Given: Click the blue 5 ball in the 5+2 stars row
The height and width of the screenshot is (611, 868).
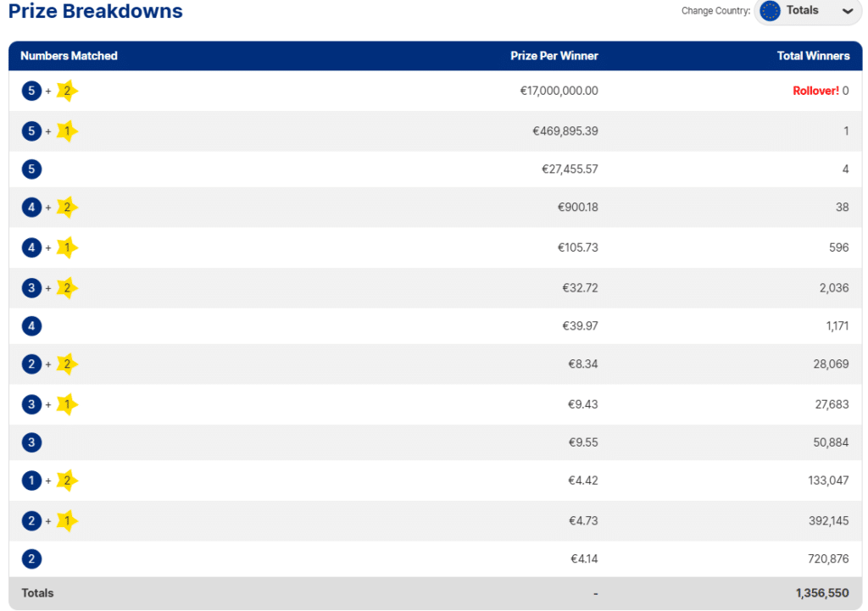Looking at the screenshot, I should tap(31, 91).
